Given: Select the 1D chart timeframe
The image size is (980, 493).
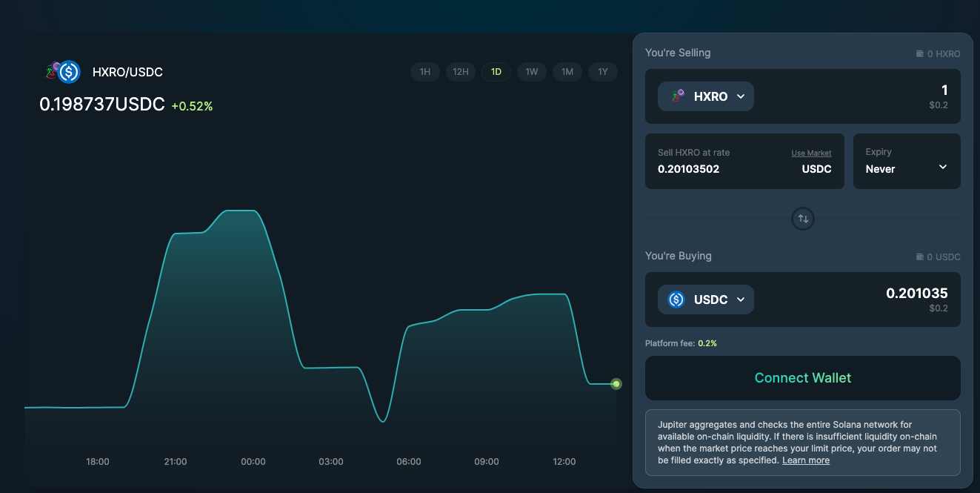Looking at the screenshot, I should pos(496,72).
